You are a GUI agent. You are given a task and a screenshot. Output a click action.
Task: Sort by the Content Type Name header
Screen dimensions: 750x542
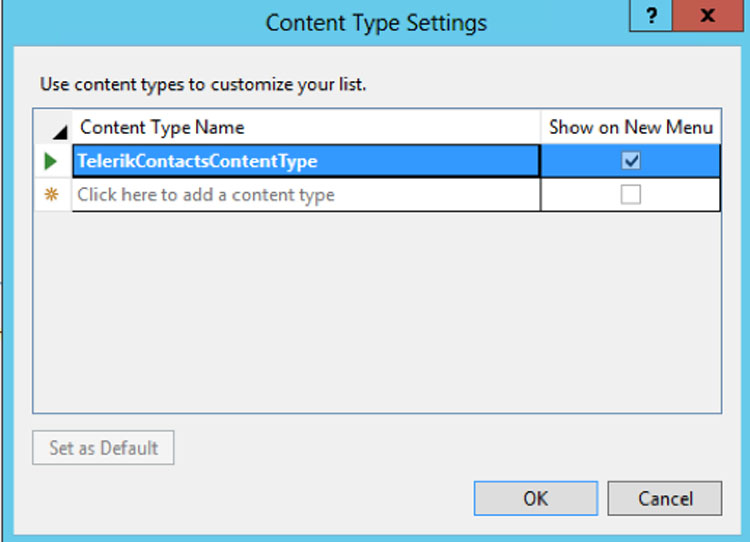point(306,127)
